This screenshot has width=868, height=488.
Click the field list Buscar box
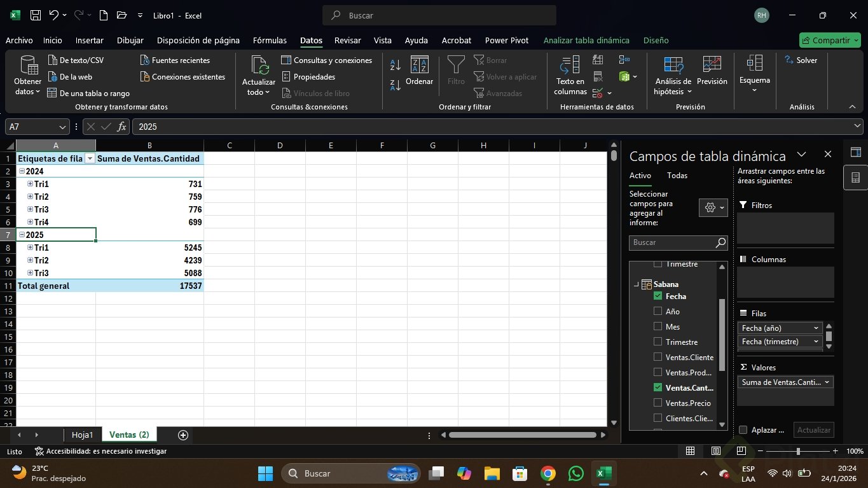[678, 242]
